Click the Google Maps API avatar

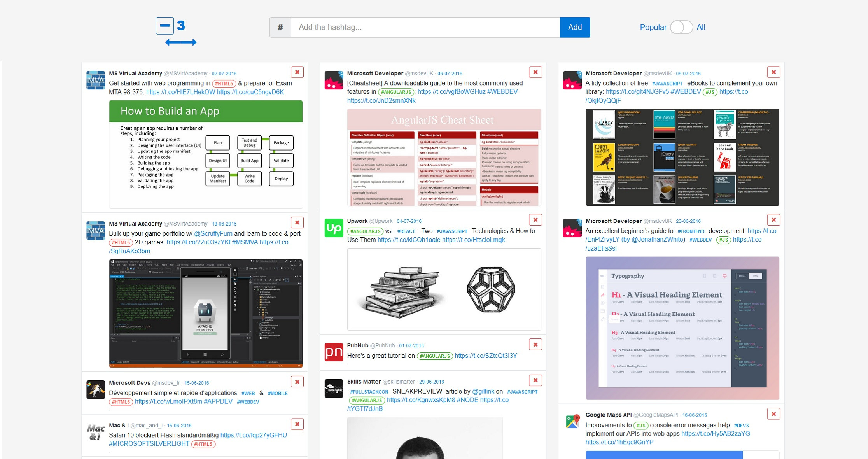point(572,422)
